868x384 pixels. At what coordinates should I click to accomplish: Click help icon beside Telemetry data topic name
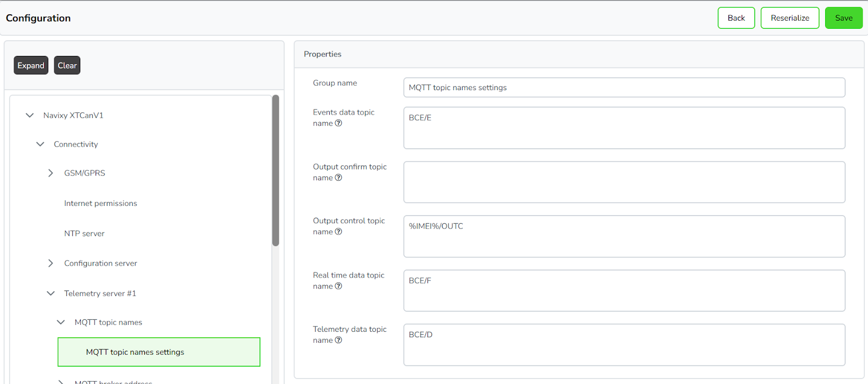tap(339, 340)
